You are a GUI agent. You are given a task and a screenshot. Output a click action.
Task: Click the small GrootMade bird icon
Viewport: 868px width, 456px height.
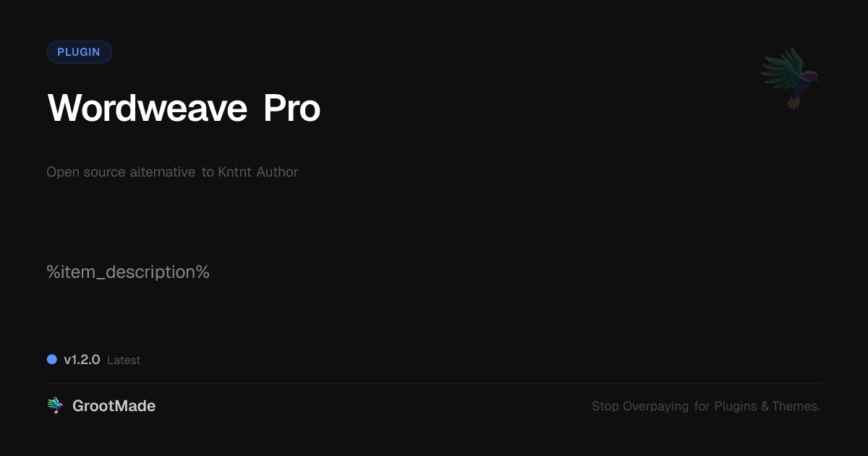point(55,406)
